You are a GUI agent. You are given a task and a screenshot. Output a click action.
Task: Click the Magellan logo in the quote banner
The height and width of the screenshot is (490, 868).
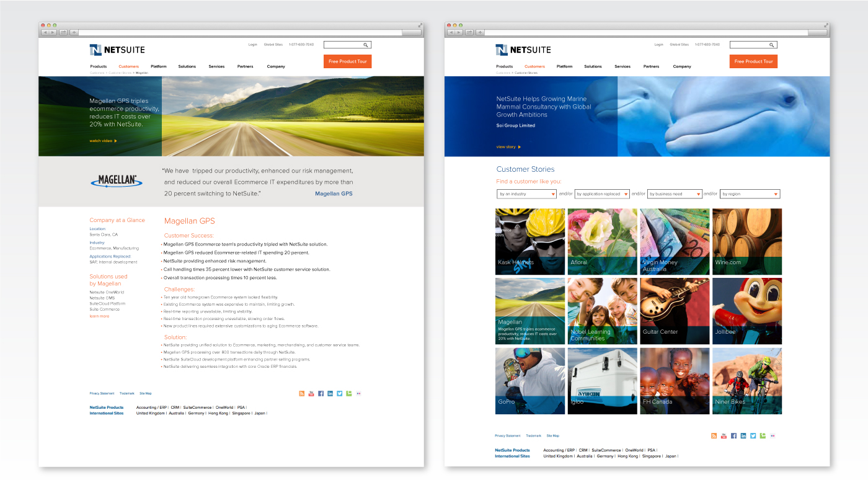[x=117, y=181]
